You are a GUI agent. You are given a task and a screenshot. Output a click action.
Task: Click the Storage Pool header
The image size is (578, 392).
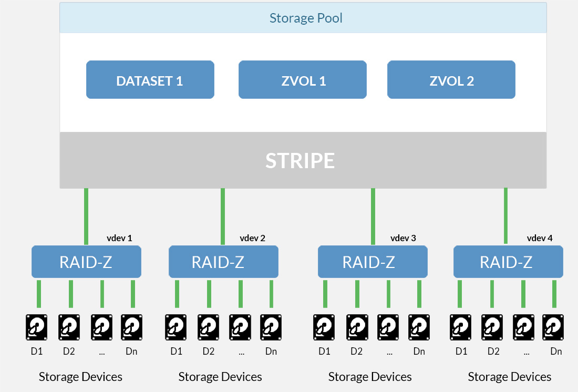pos(303,18)
